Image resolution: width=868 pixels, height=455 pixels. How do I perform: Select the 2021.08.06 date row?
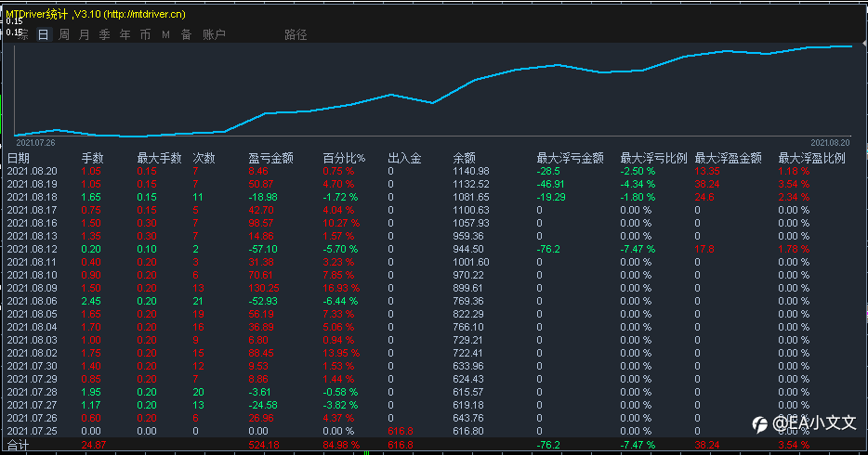(x=33, y=301)
